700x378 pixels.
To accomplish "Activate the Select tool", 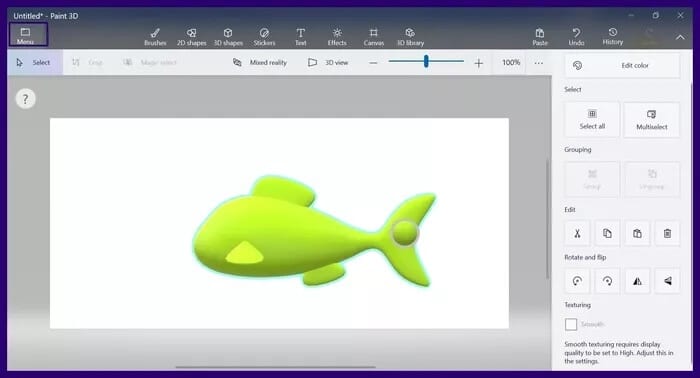I will (35, 62).
